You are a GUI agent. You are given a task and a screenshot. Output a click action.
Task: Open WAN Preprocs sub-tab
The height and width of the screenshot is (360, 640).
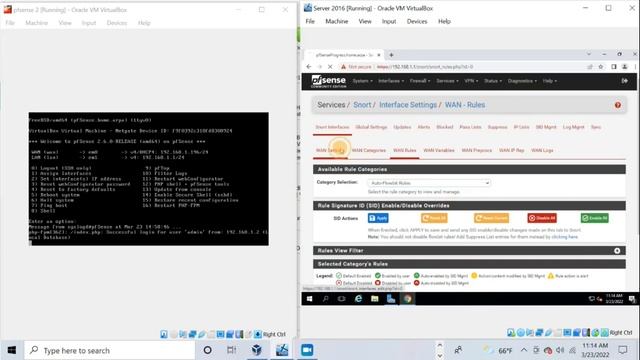476,151
